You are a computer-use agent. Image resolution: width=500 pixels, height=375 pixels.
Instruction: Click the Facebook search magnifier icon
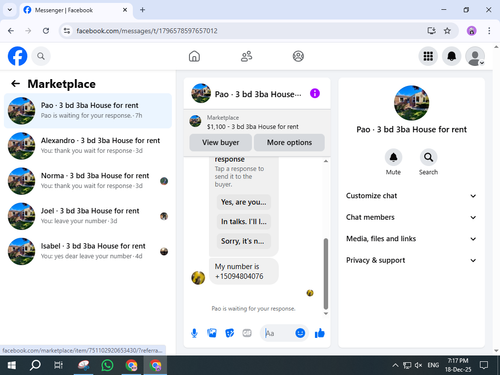pyautogui.click(x=41, y=56)
